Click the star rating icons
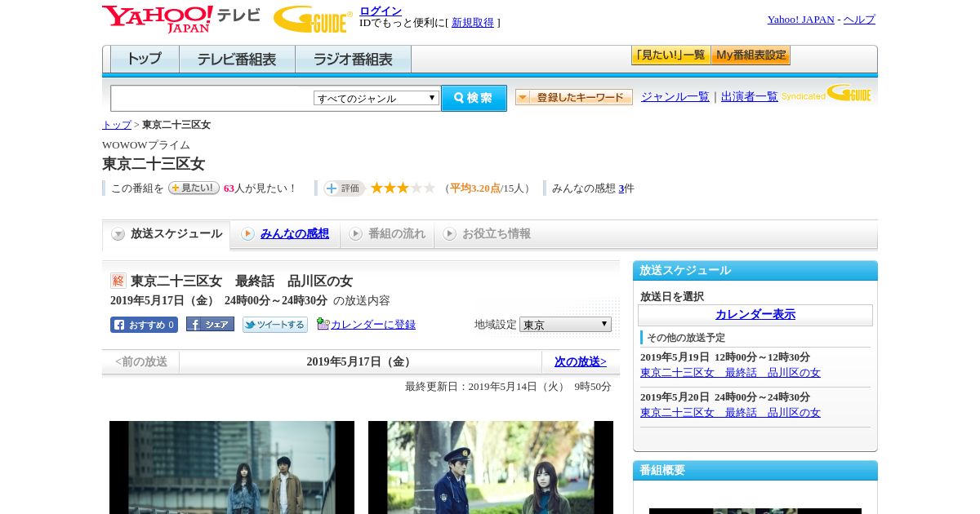980x514 pixels. tap(403, 188)
